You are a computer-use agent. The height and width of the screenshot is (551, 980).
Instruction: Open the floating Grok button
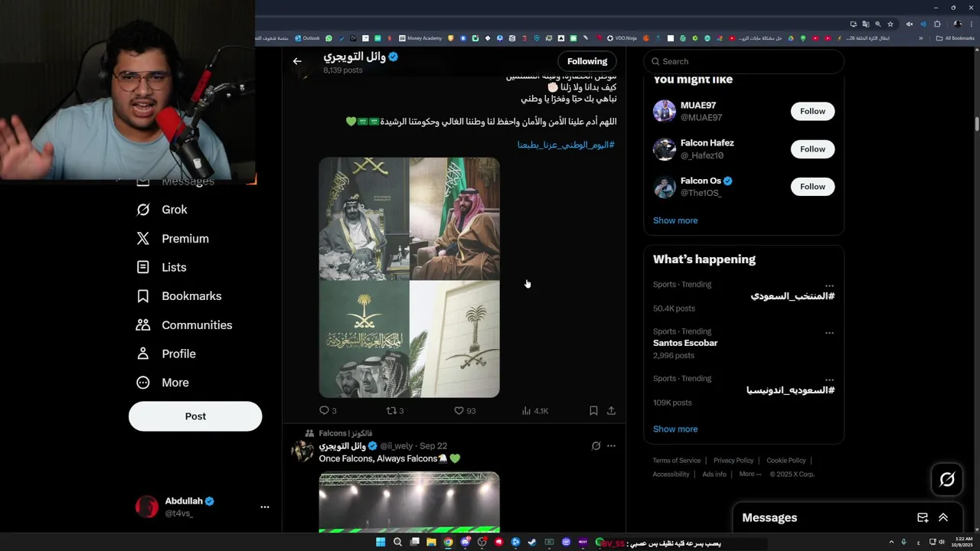click(x=947, y=480)
